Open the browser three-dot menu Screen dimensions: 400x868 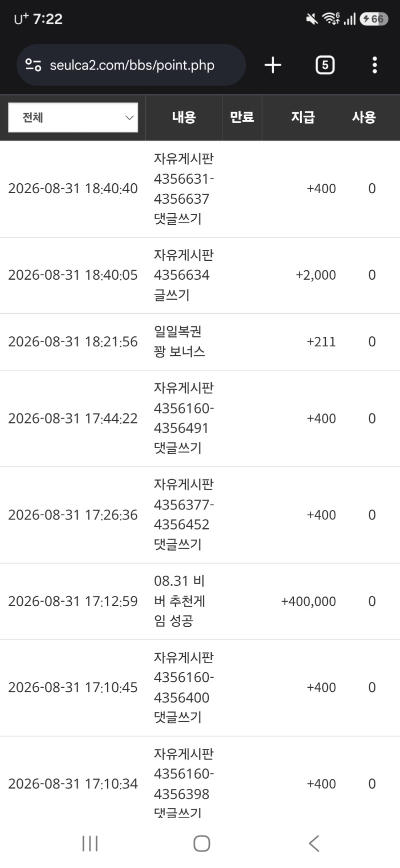click(x=374, y=65)
